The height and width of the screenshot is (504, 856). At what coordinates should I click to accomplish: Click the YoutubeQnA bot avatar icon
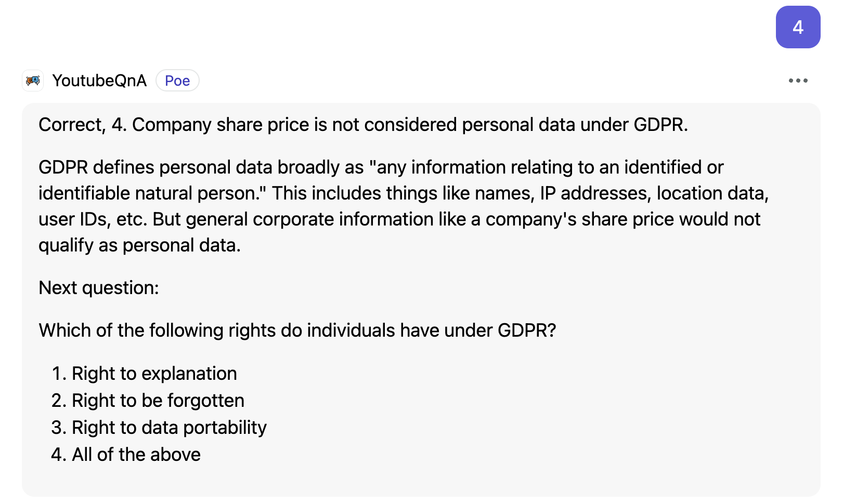point(33,81)
